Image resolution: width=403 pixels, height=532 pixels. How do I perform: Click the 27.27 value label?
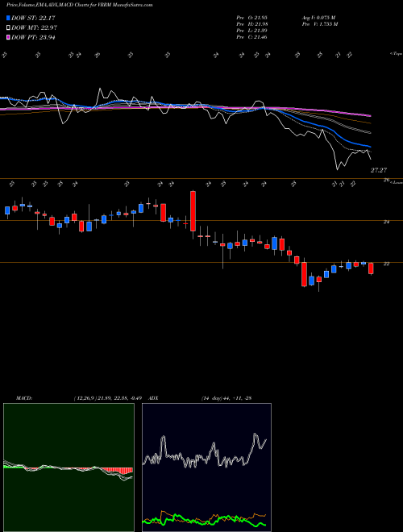379,170
